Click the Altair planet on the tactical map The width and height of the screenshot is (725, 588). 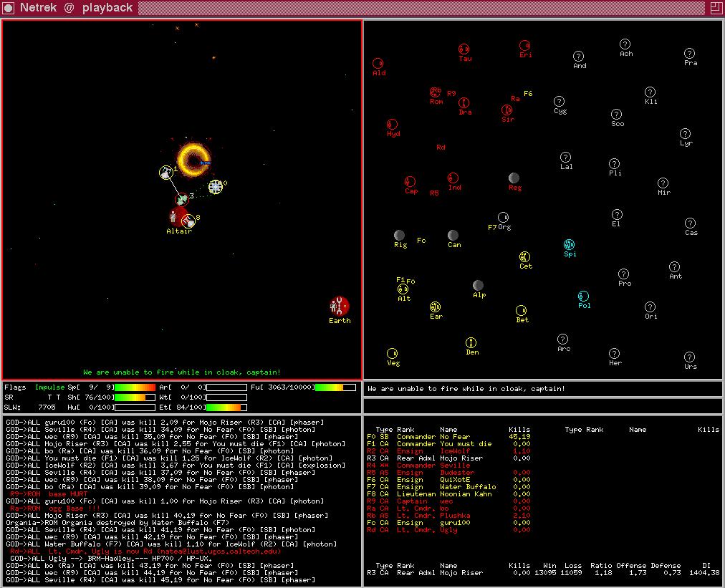[178, 217]
